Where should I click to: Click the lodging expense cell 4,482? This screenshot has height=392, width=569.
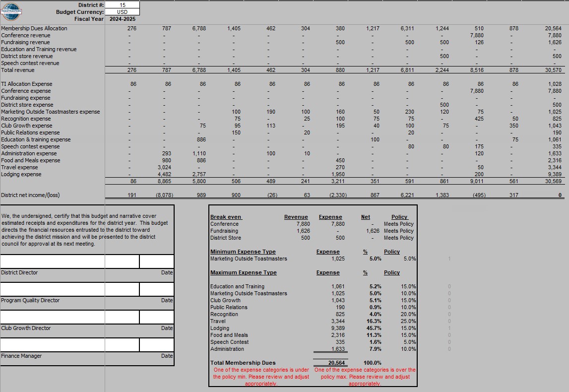pyautogui.click(x=164, y=174)
